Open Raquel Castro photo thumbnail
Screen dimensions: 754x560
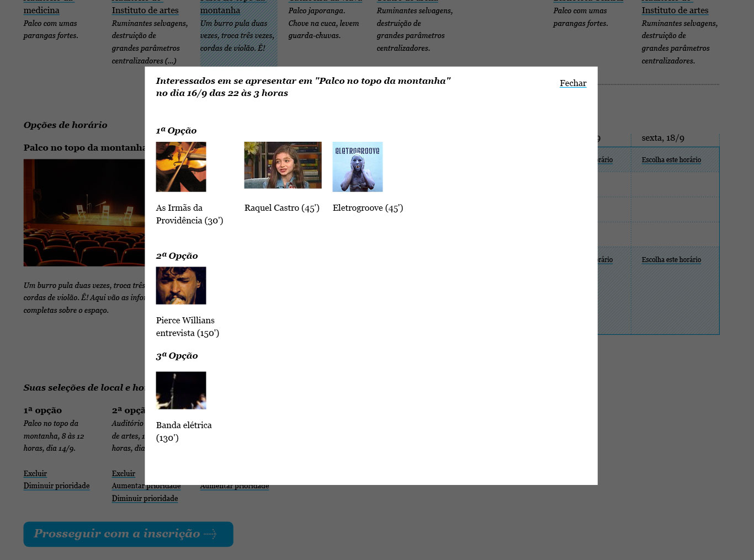(x=283, y=165)
